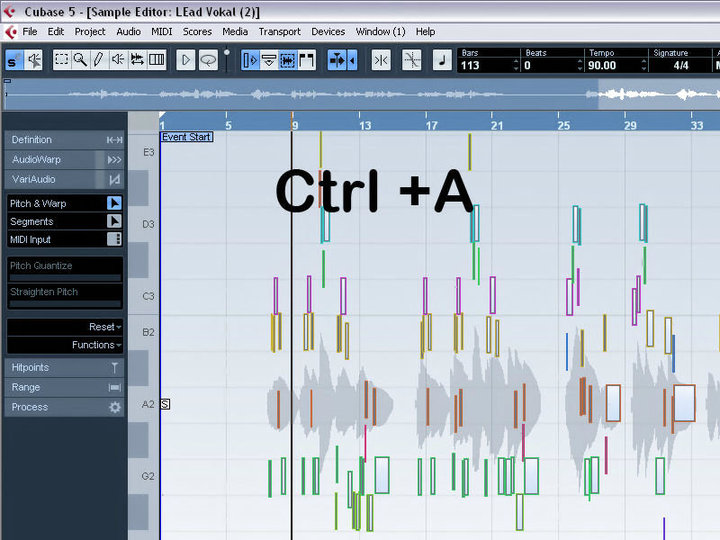Screen dimensions: 720x540
Task: Select the Time Warp tool
Action: tap(156, 60)
